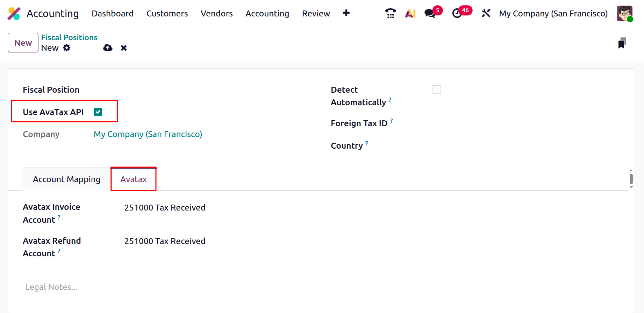Open the gear actions menu beside New
Image resolution: width=644 pixels, height=313 pixels.
click(67, 48)
